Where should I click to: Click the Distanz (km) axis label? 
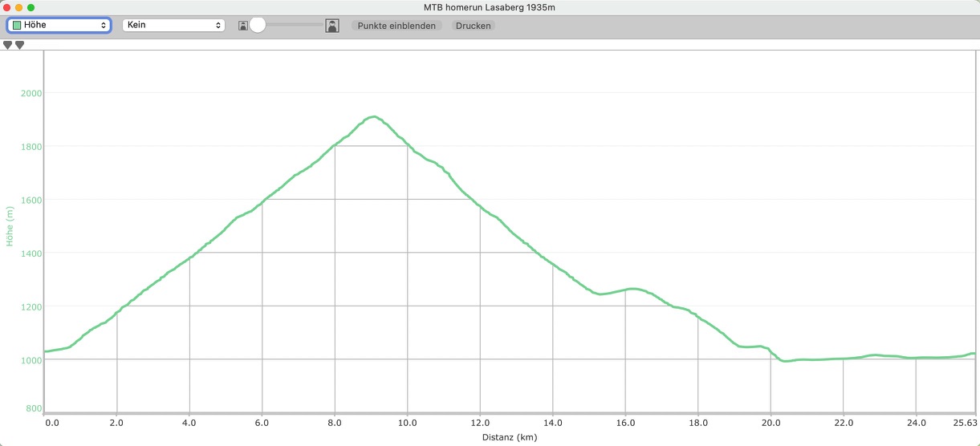pyautogui.click(x=509, y=437)
